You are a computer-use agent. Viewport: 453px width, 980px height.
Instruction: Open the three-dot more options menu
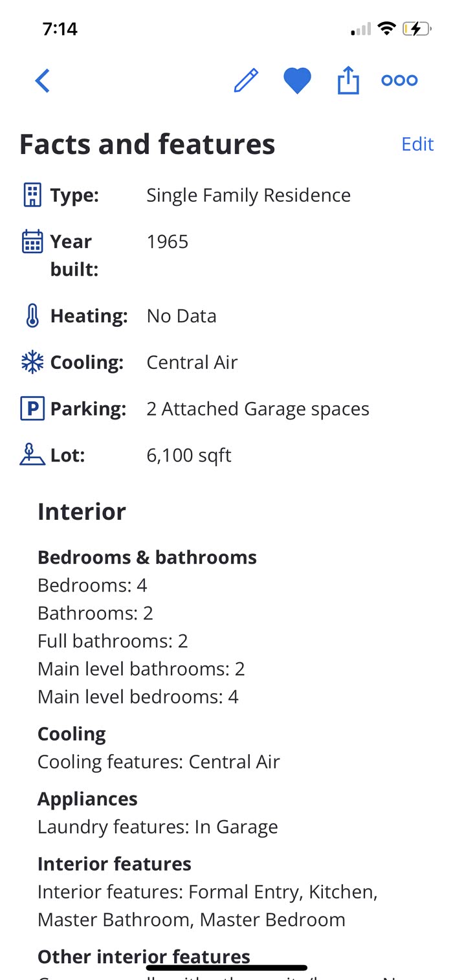[x=399, y=80]
